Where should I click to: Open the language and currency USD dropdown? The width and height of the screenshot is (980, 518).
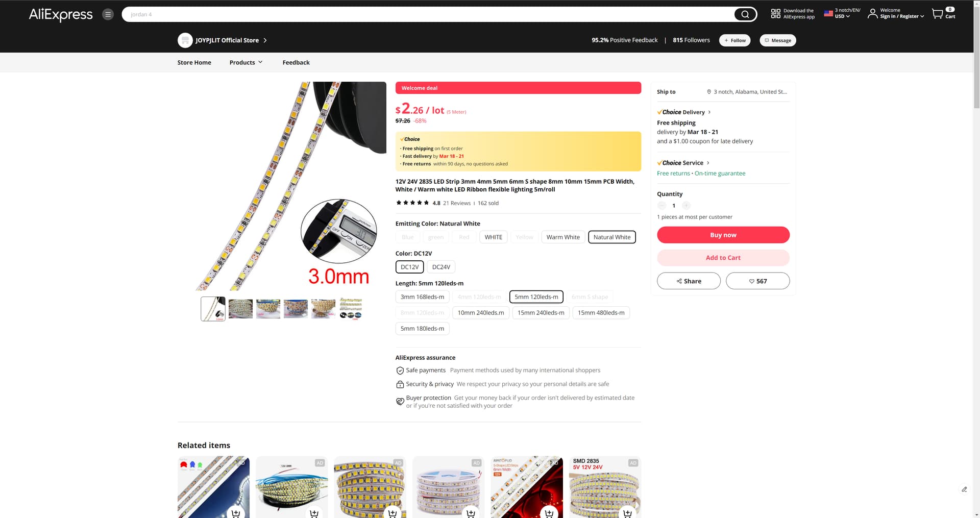click(x=842, y=14)
